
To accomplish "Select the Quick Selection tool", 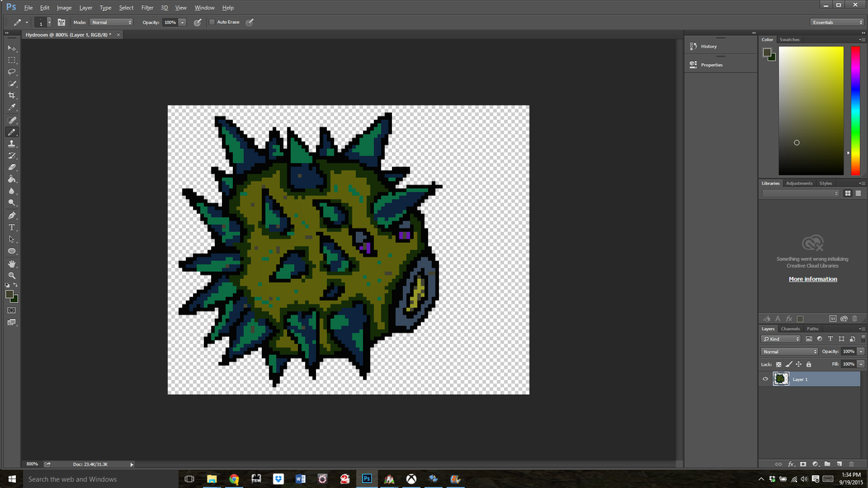I will pyautogui.click(x=12, y=84).
